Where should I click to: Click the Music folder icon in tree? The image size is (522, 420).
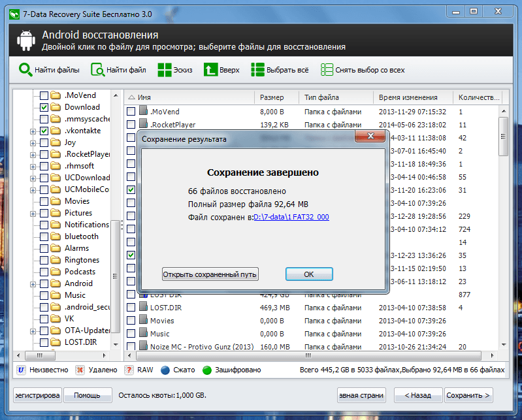point(56,295)
